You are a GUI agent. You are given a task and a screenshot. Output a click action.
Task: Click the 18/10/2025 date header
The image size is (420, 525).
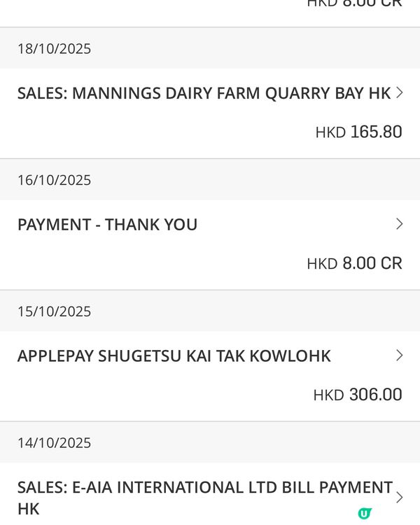pos(54,49)
